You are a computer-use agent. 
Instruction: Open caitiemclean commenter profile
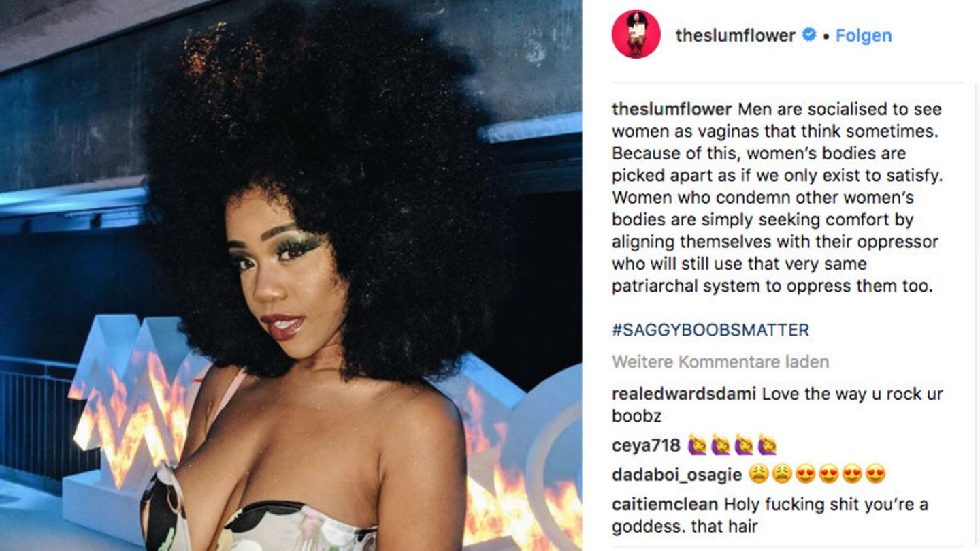[x=665, y=505]
